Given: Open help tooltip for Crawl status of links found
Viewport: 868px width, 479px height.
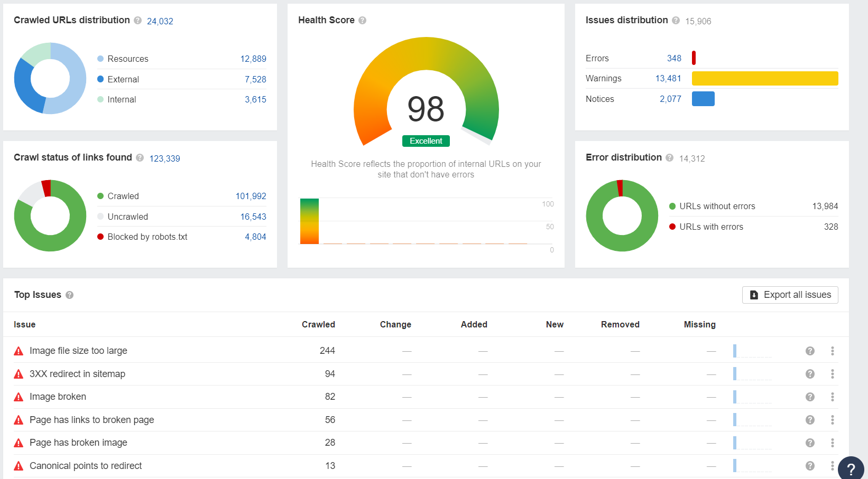Looking at the screenshot, I should (x=140, y=158).
